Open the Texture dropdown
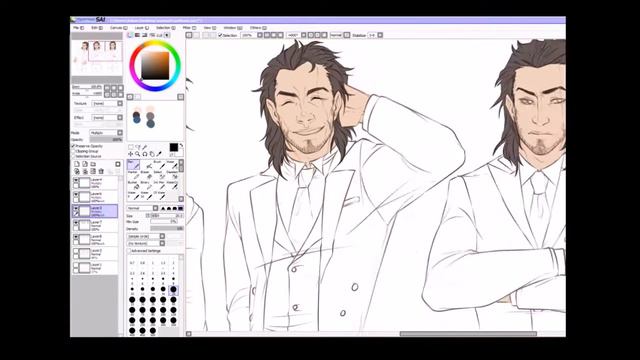 (107, 104)
